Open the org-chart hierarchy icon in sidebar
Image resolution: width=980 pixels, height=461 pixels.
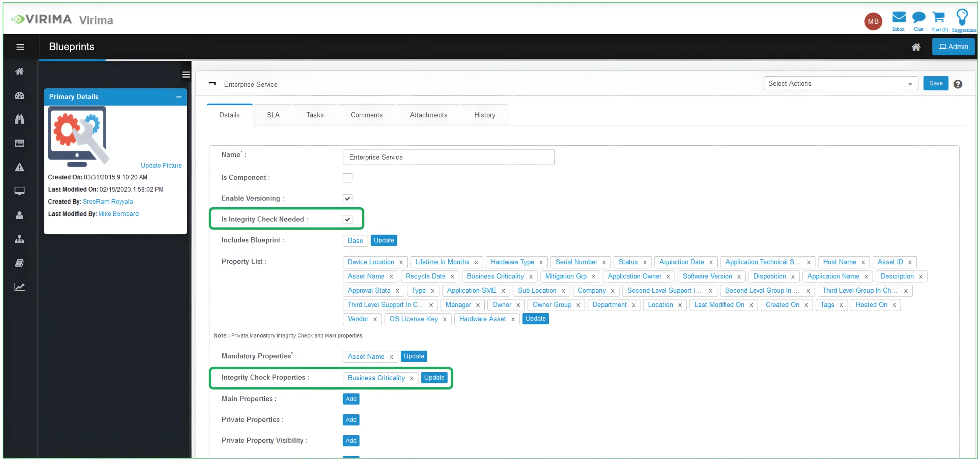tap(19, 239)
